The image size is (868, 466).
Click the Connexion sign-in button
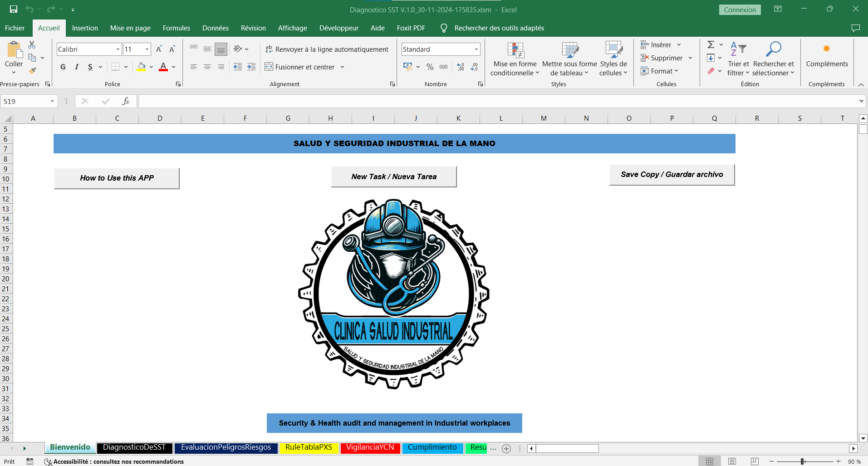[740, 10]
